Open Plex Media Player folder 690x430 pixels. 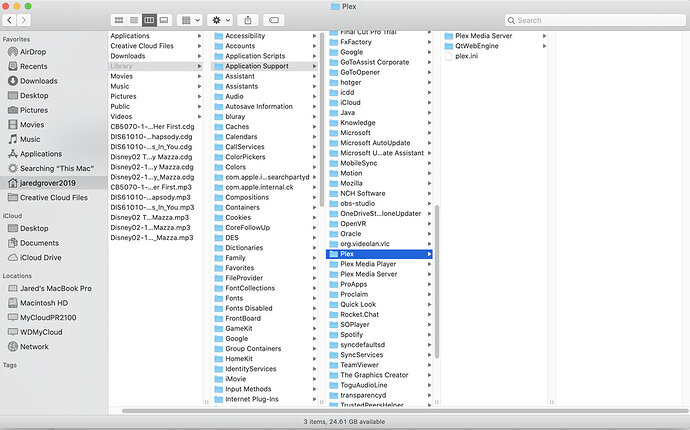point(368,264)
